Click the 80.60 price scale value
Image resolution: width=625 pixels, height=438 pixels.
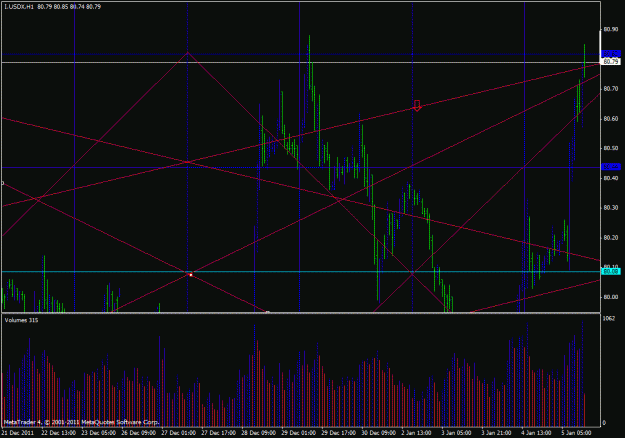(611, 118)
